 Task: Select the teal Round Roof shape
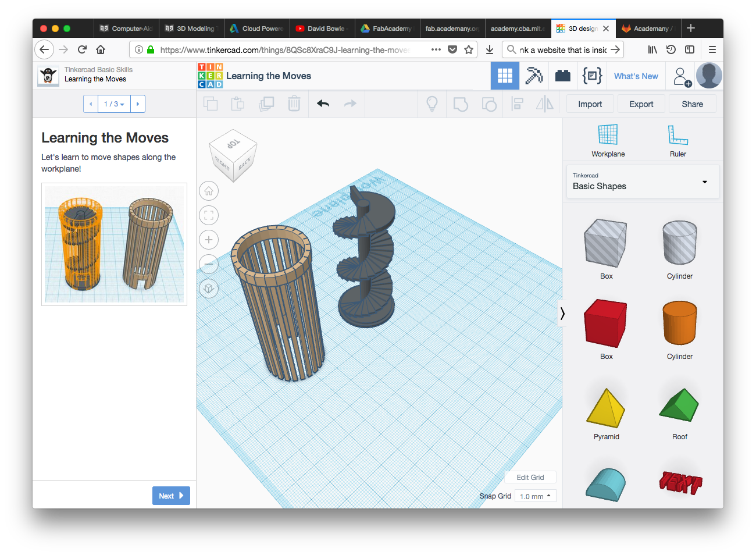(605, 484)
